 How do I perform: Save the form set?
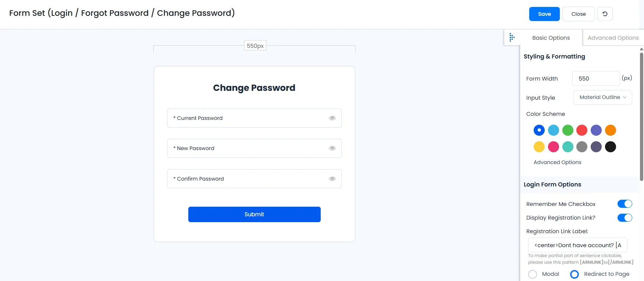(544, 14)
